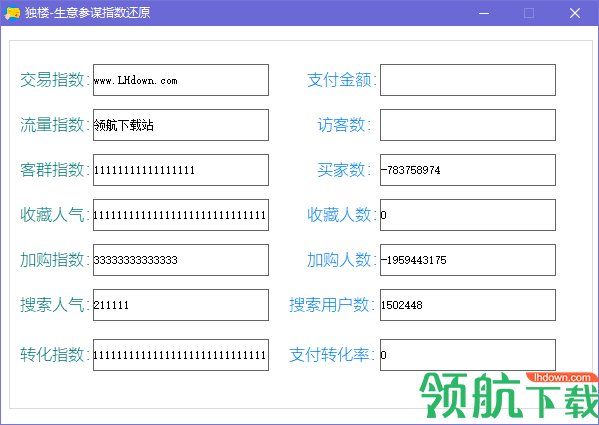Image resolution: width=599 pixels, height=425 pixels.
Task: Click the 转化指数 input field
Action: coord(181,355)
